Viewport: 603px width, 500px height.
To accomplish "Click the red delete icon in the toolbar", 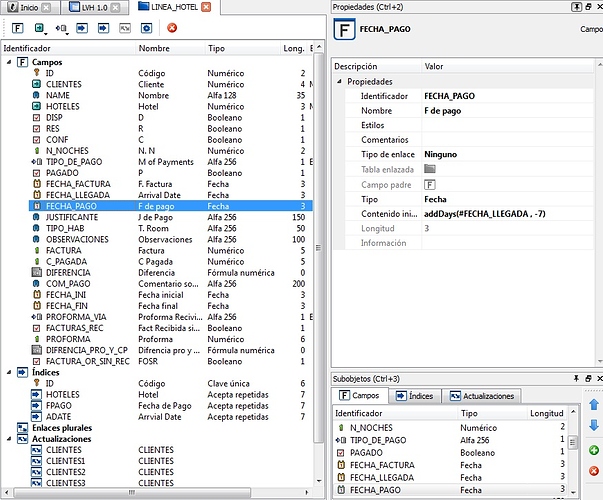I will click(173, 27).
